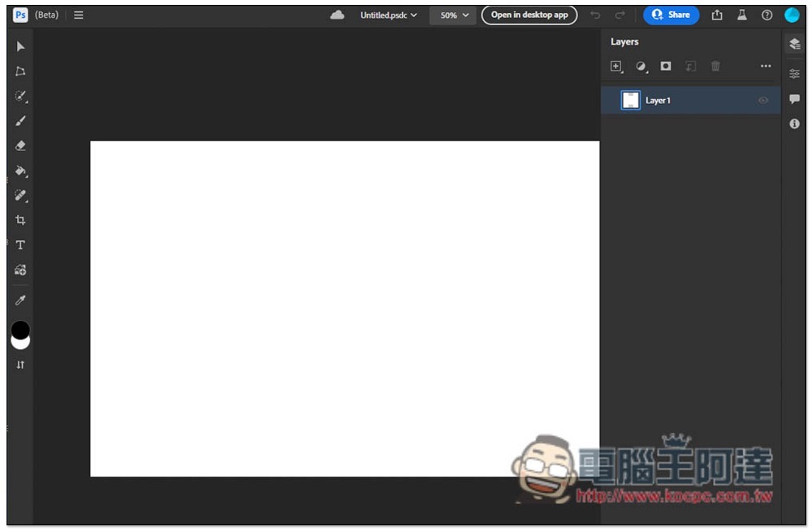The image size is (812, 531).
Task: Undo the last action
Action: (x=595, y=15)
